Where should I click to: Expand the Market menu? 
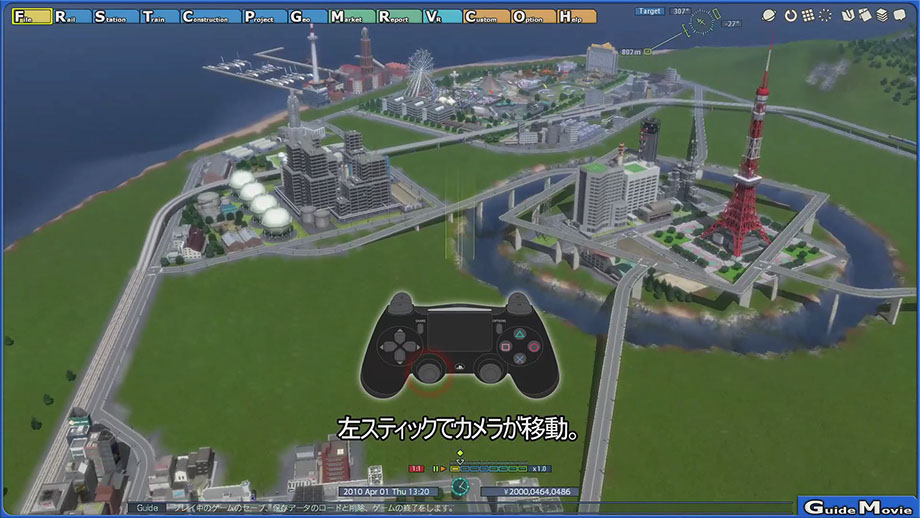coord(351,17)
